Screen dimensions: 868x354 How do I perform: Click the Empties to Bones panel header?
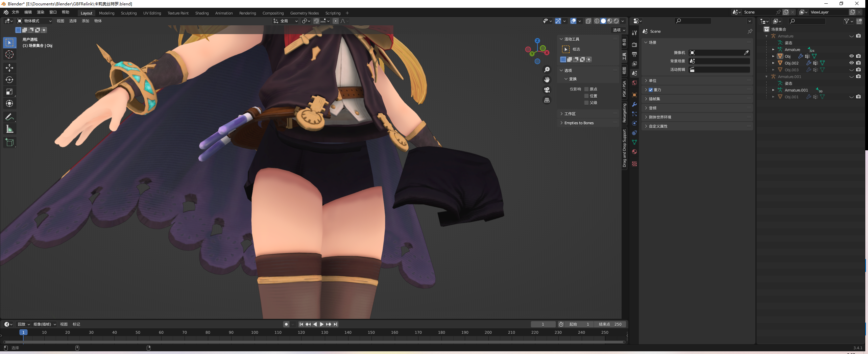pyautogui.click(x=579, y=123)
